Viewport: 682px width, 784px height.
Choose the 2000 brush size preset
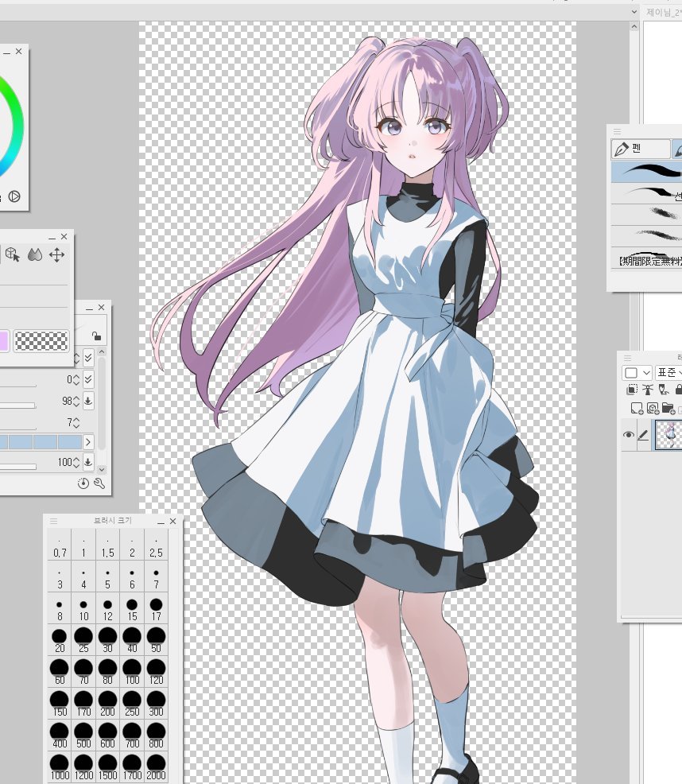pos(156,768)
